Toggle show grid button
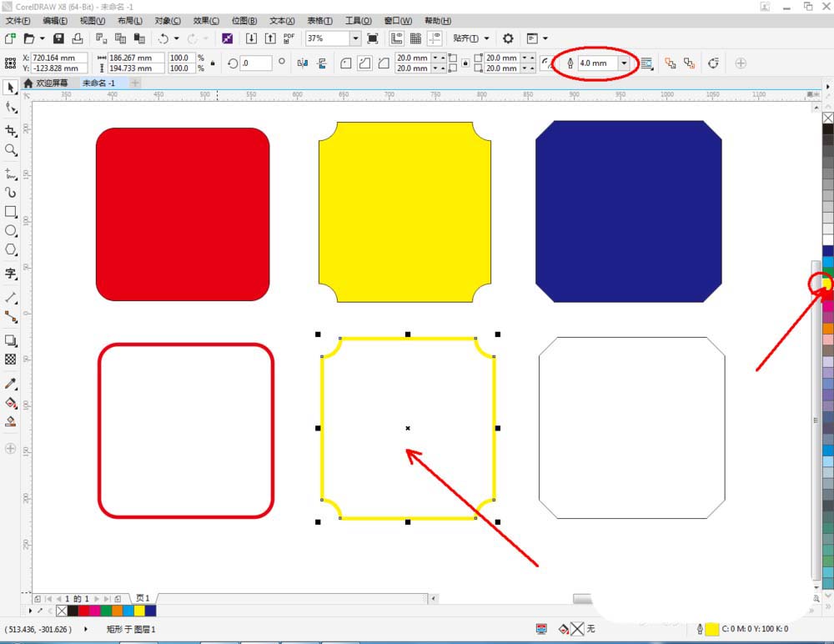 click(416, 38)
